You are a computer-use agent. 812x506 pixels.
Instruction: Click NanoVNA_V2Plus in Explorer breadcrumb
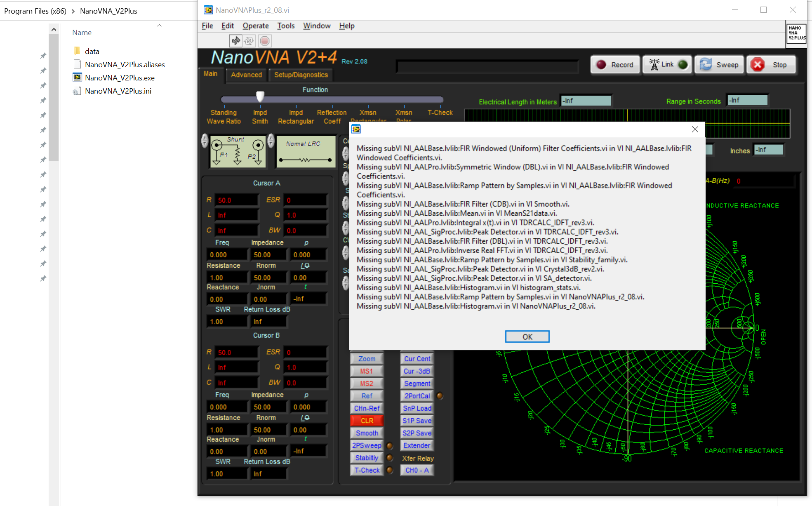[108, 11]
